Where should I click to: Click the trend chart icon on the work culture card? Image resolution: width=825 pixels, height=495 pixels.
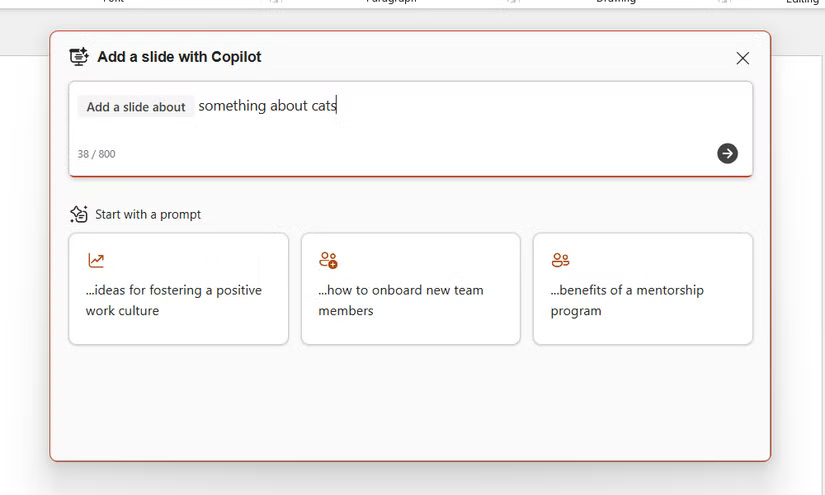[96, 261]
